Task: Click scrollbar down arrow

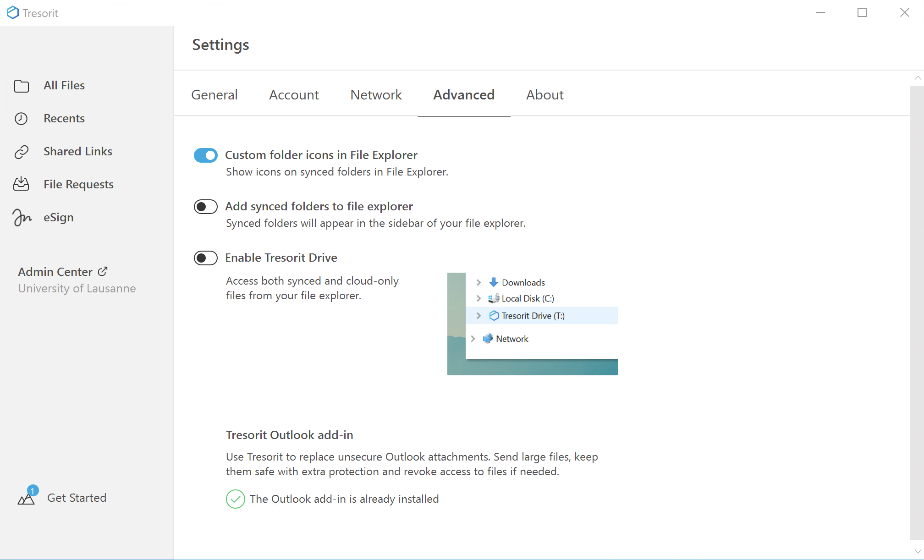Action: [917, 551]
